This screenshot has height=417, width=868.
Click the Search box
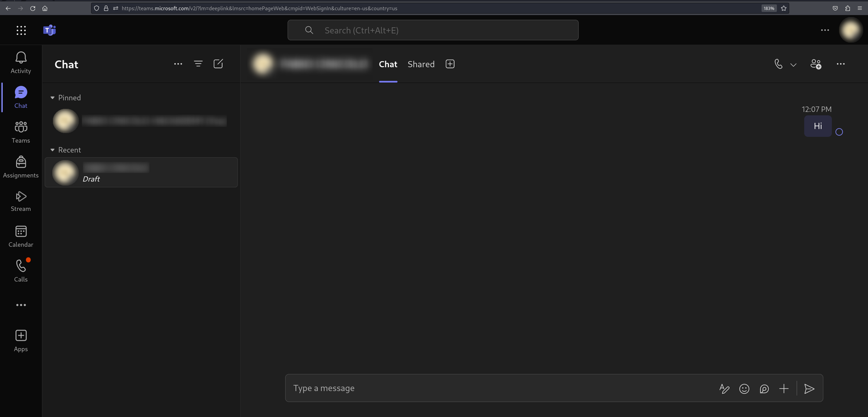433,30
